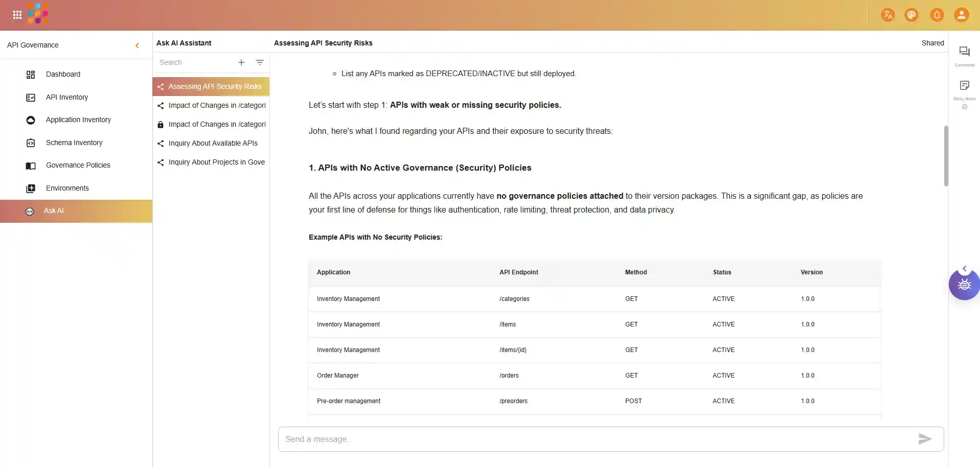The height and width of the screenshot is (467, 980).
Task: Open locked Impact of Changes conversation
Action: pyautogui.click(x=217, y=124)
